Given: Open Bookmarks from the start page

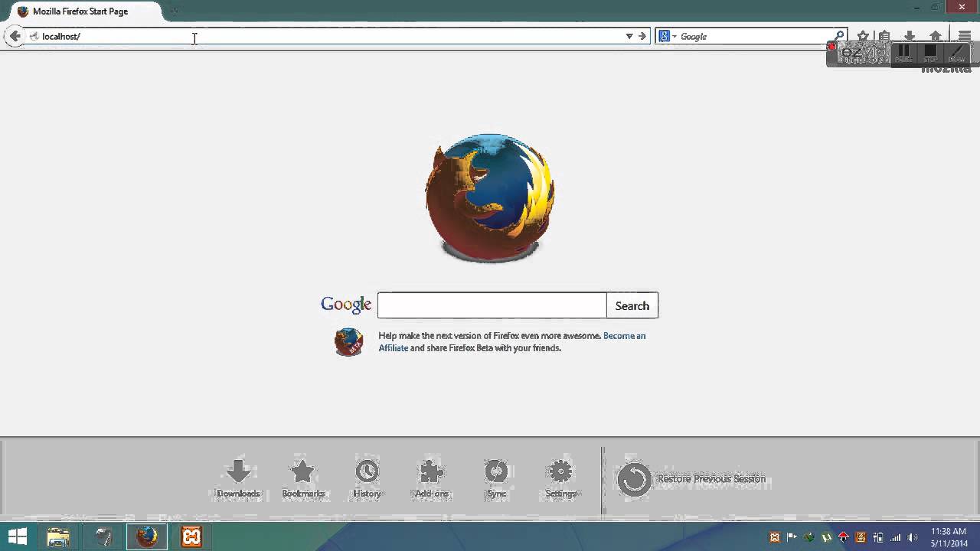Looking at the screenshot, I should coord(303,479).
